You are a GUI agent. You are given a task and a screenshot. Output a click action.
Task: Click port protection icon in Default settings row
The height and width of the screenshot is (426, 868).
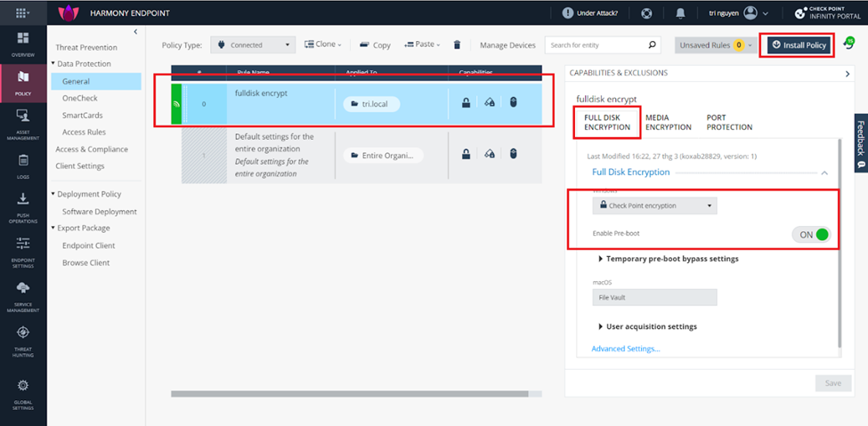(x=513, y=155)
